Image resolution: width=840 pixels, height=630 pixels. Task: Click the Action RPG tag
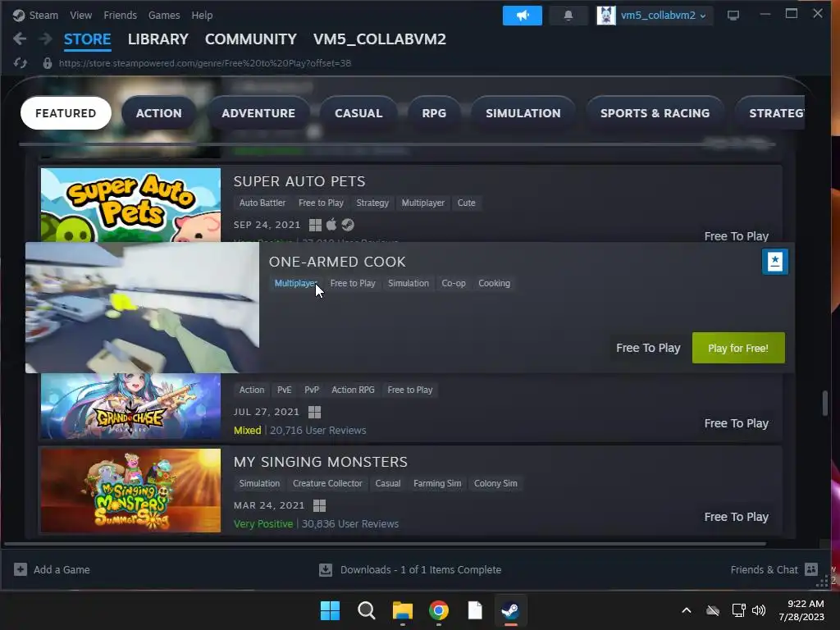(353, 390)
